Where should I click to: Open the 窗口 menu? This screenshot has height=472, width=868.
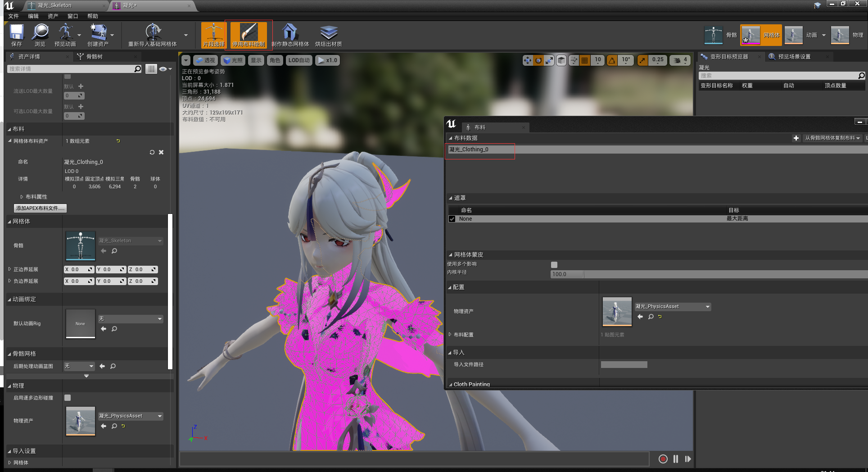[x=73, y=16]
